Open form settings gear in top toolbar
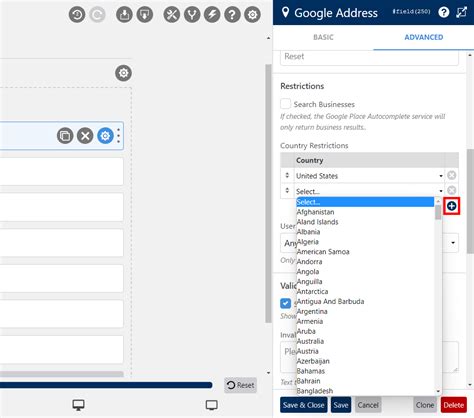The width and height of the screenshot is (474, 418). point(252,15)
